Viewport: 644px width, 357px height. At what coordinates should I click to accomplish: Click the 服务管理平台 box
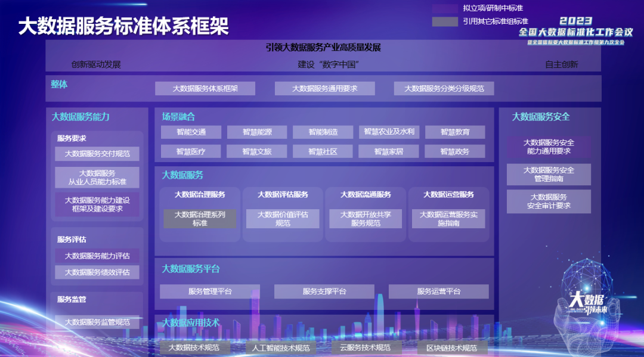(x=210, y=291)
